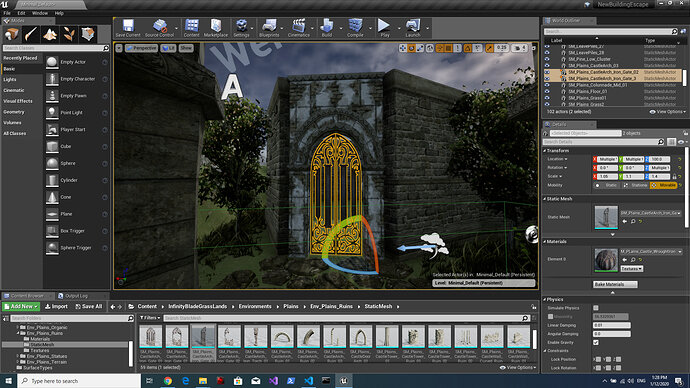This screenshot has height=388, width=690.
Task: Click the Windows taskbar search box
Action: pyautogui.click(x=79, y=381)
